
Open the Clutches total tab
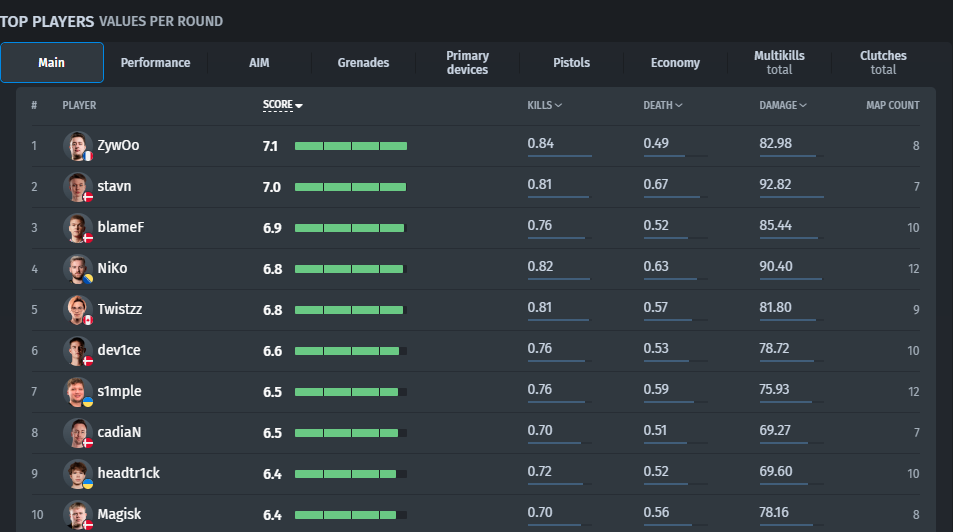(883, 62)
